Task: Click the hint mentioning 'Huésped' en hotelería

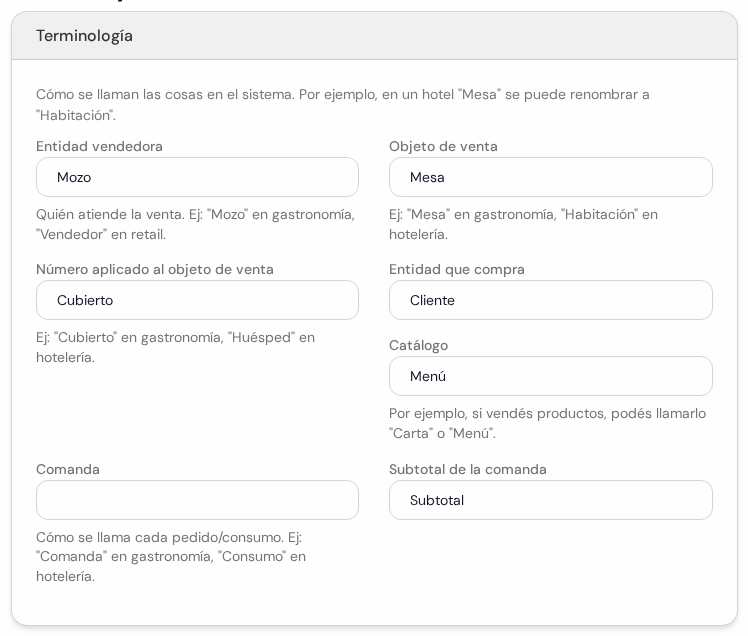Action: (176, 347)
